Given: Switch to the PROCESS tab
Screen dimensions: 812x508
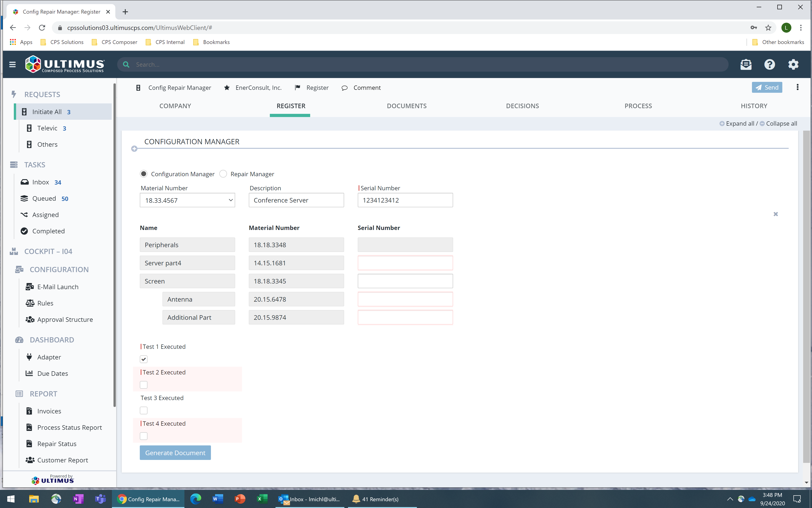Looking at the screenshot, I should (638, 106).
